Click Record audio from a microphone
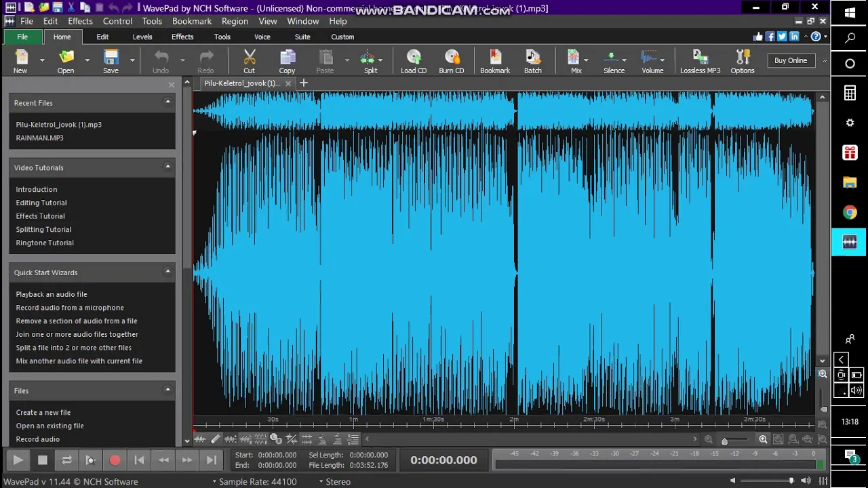The height and width of the screenshot is (488, 868). click(70, 308)
